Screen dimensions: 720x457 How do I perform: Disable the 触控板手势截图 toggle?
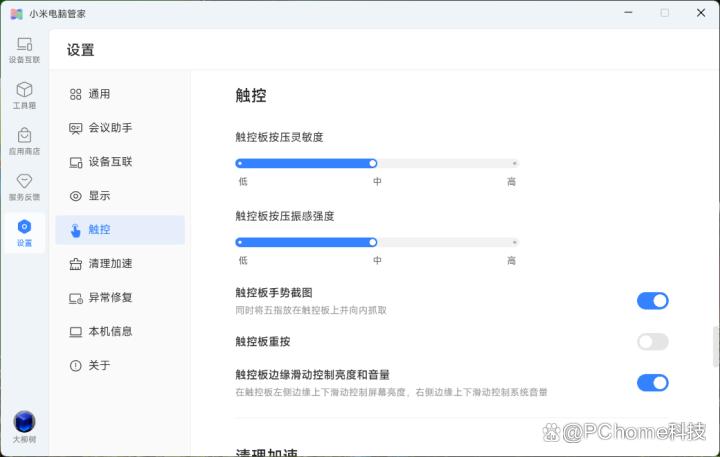652,301
